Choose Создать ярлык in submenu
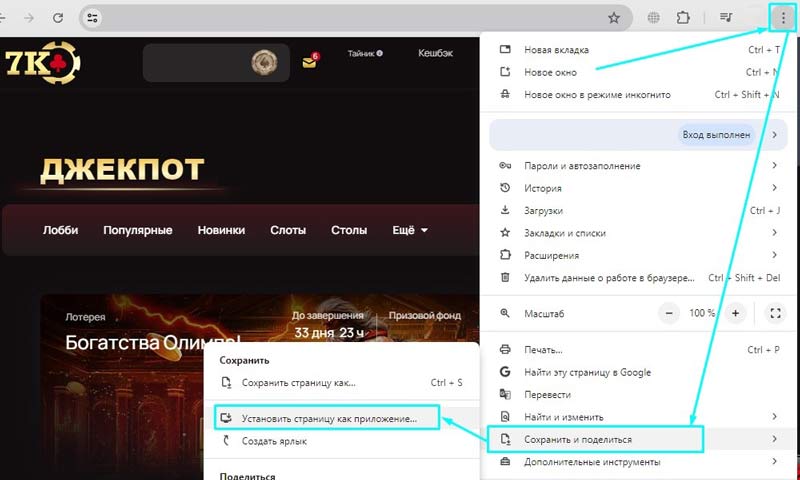This screenshot has height=480, width=800. [341, 441]
